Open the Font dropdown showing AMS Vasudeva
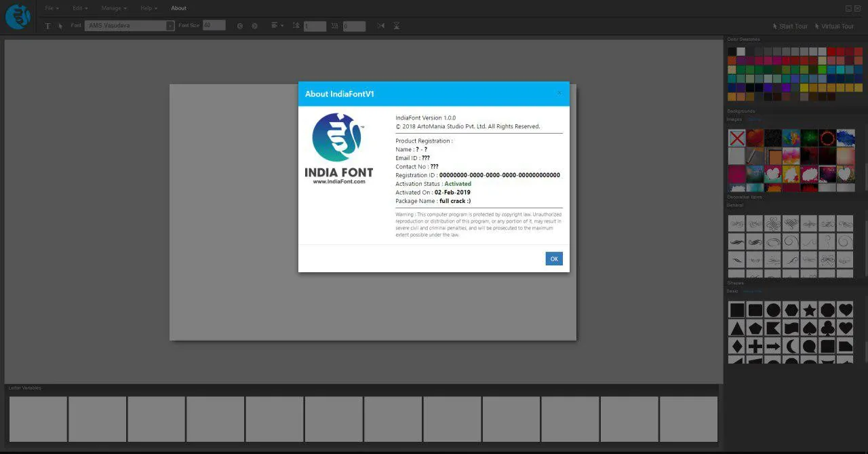The height and width of the screenshot is (454, 868). point(130,26)
